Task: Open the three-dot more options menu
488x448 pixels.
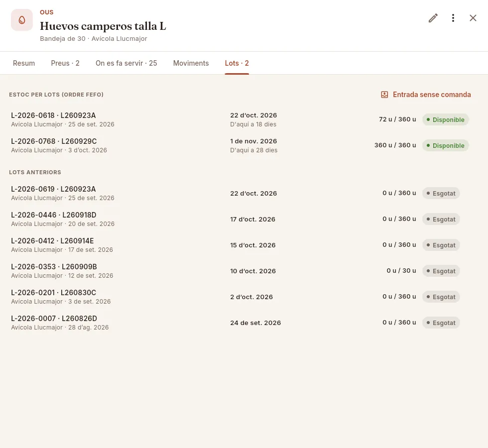Action: 453,18
